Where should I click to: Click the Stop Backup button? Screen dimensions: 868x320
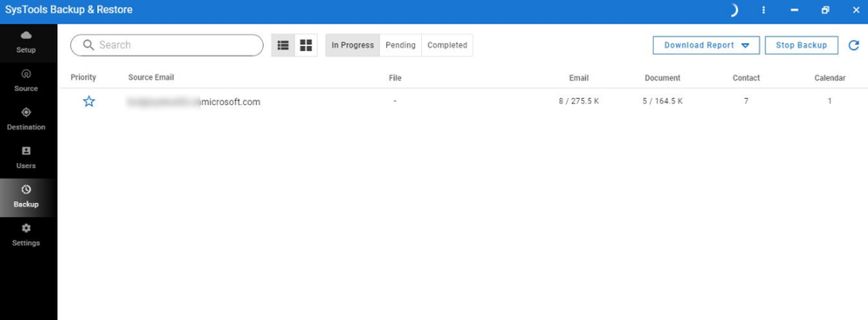[801, 45]
